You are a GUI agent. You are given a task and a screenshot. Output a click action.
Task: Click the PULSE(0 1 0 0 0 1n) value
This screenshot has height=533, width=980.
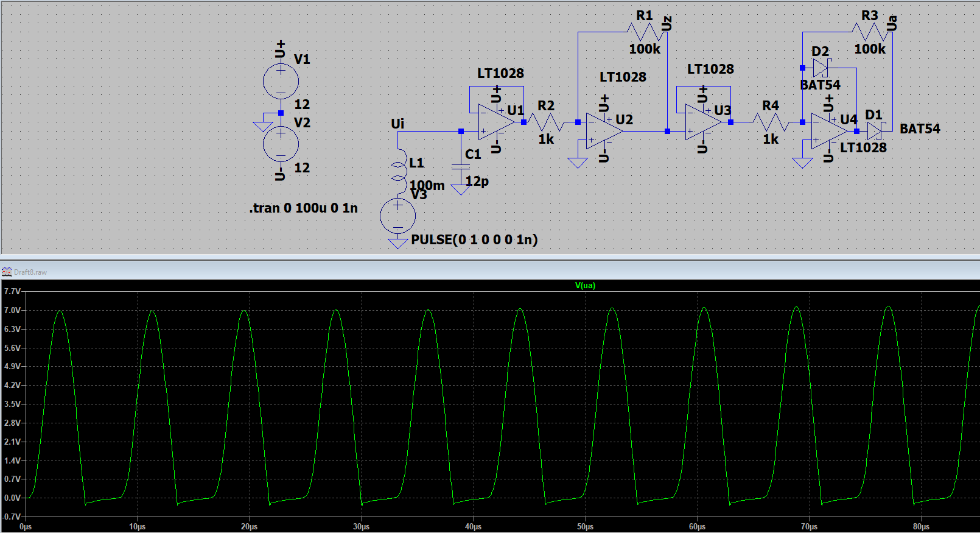tap(474, 240)
